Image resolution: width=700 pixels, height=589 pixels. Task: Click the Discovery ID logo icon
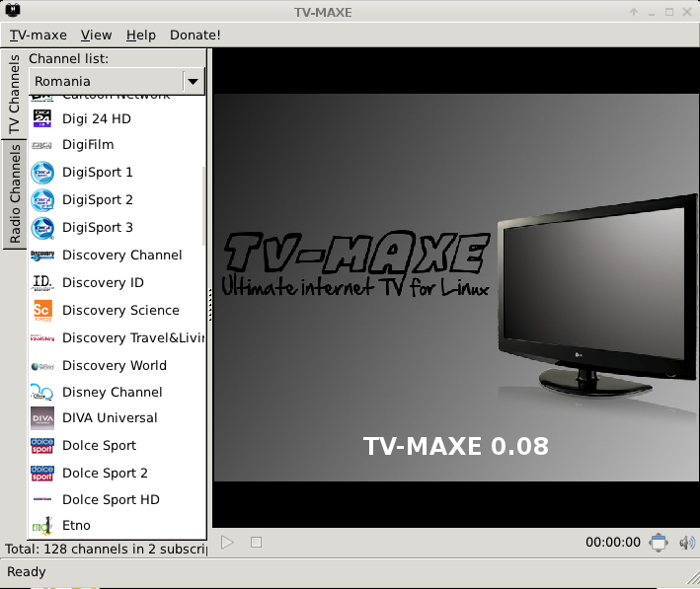(x=42, y=283)
